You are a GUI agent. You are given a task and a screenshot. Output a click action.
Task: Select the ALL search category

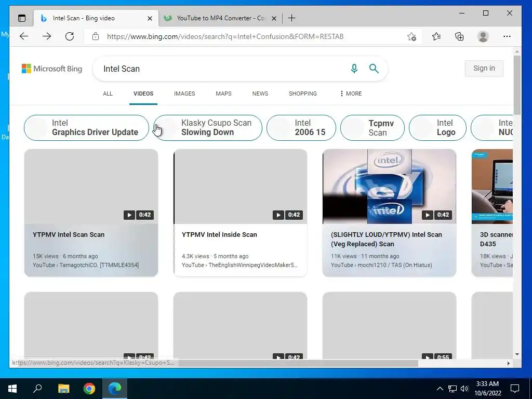[x=108, y=94]
